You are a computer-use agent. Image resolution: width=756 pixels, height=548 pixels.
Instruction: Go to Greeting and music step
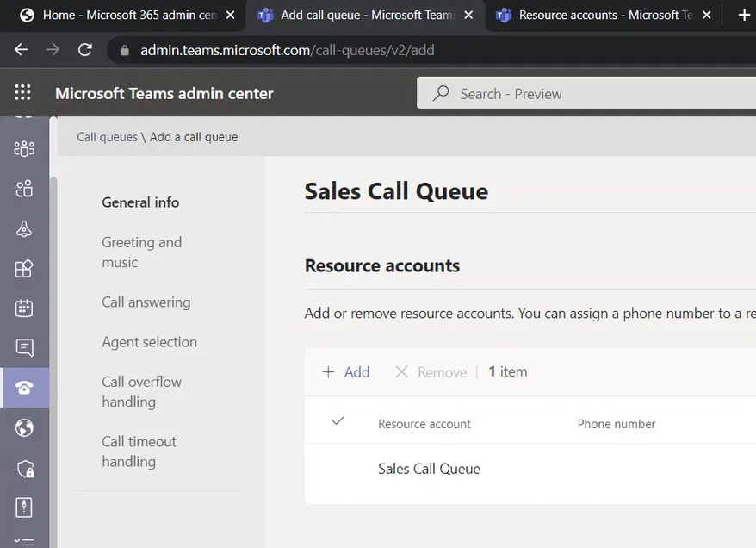click(141, 252)
